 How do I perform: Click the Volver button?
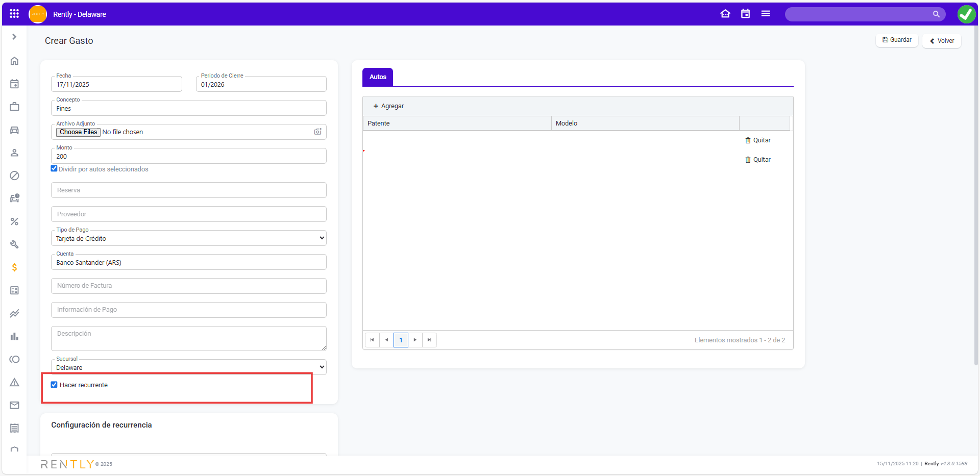pyautogui.click(x=942, y=41)
